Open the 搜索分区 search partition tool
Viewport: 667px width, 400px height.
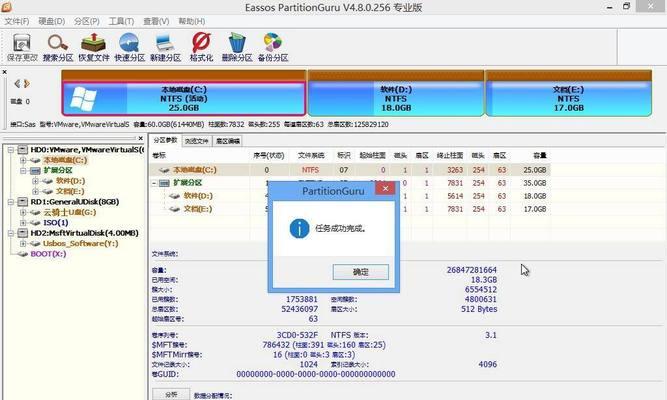[x=58, y=48]
